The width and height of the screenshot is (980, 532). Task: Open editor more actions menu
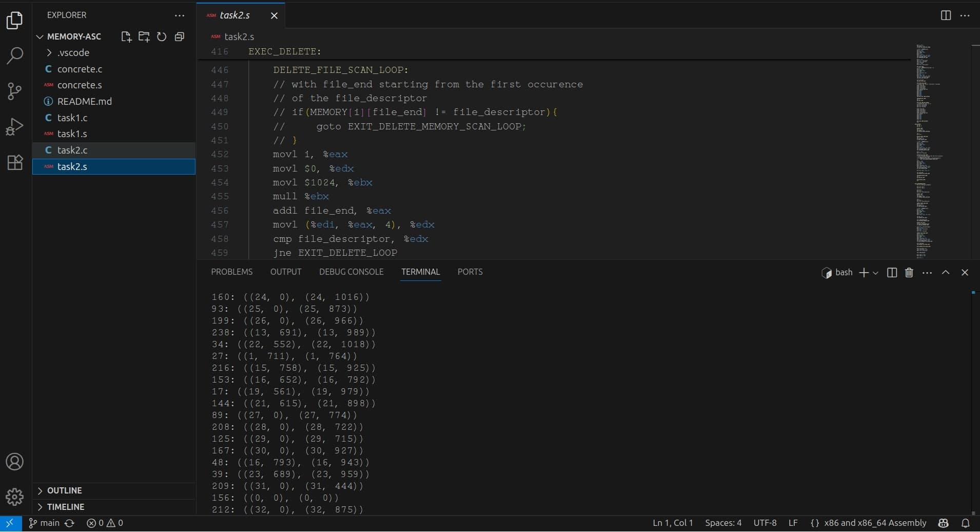tap(965, 15)
